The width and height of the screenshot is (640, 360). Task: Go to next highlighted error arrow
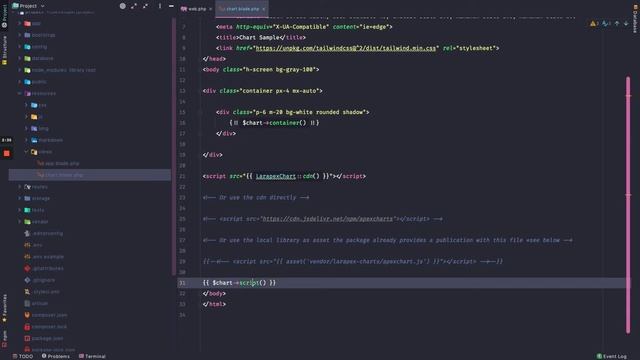click(626, 24)
